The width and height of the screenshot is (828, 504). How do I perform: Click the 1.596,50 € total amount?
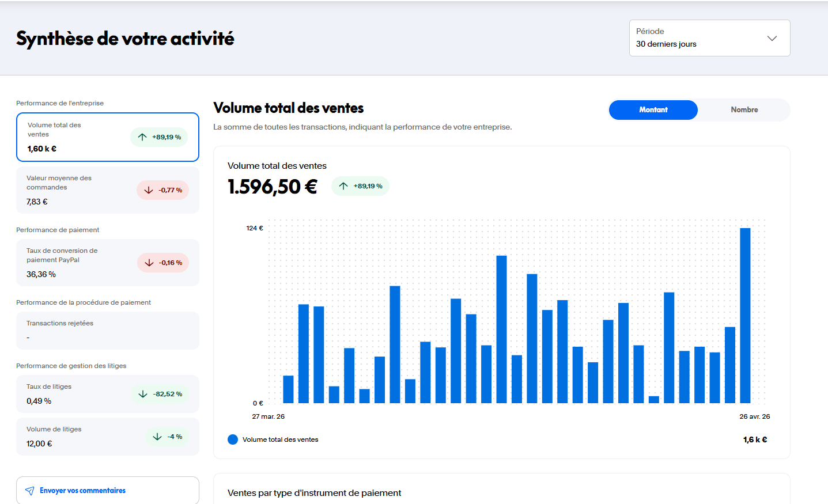273,187
